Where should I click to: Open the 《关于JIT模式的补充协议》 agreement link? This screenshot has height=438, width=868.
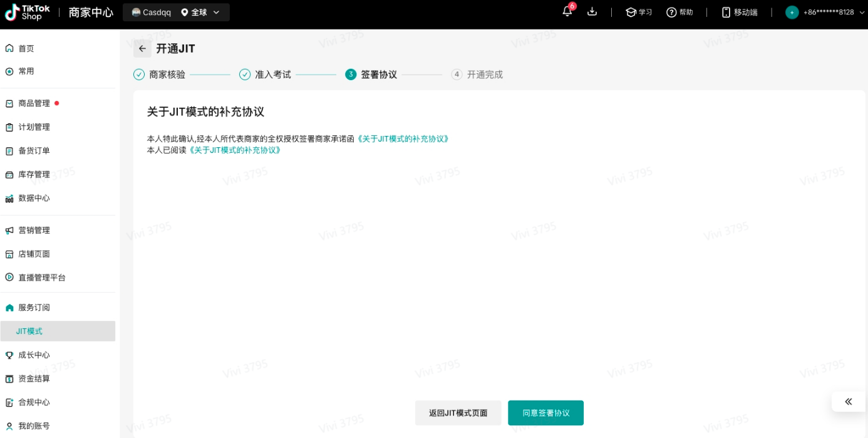(404, 139)
